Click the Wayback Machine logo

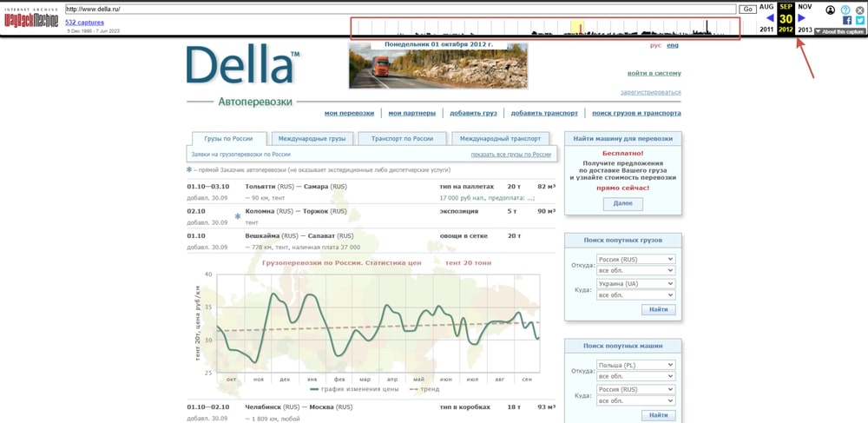tap(31, 19)
